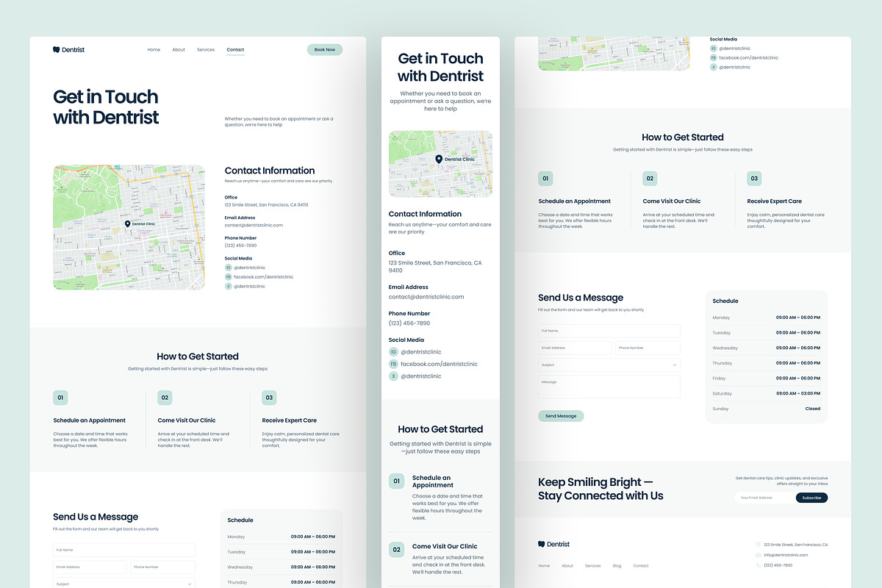Click the Send Message button
The height and width of the screenshot is (588, 882).
coord(561,416)
